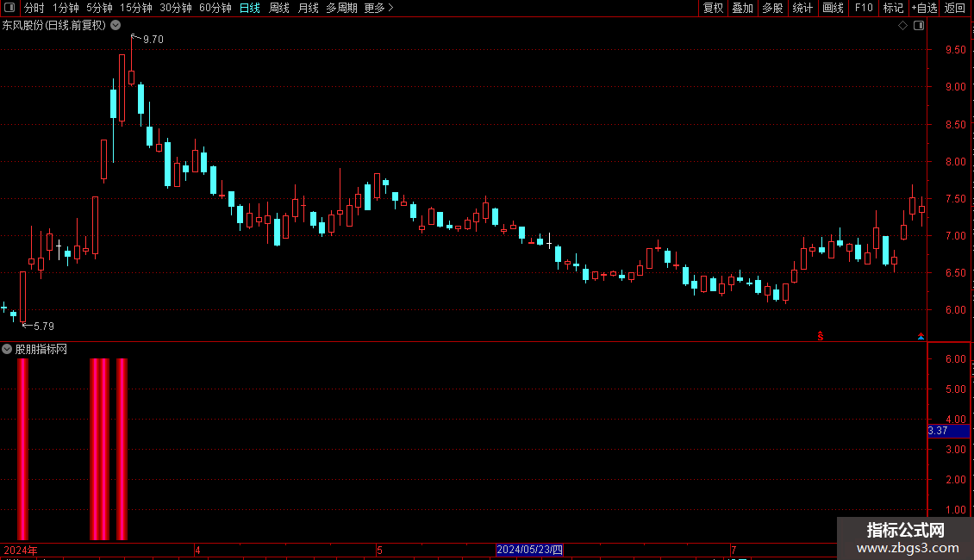This screenshot has height=560, width=974.
Task: Select the 1分钟 period
Action: (x=66, y=8)
